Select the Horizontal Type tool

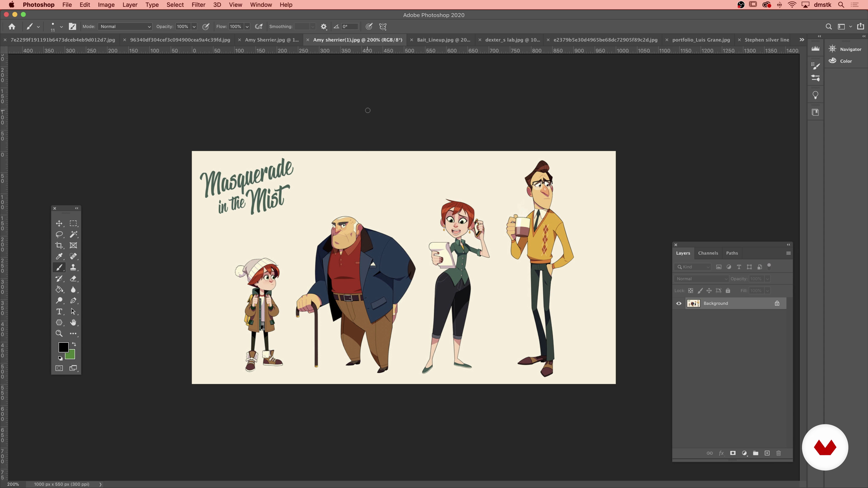pyautogui.click(x=59, y=312)
